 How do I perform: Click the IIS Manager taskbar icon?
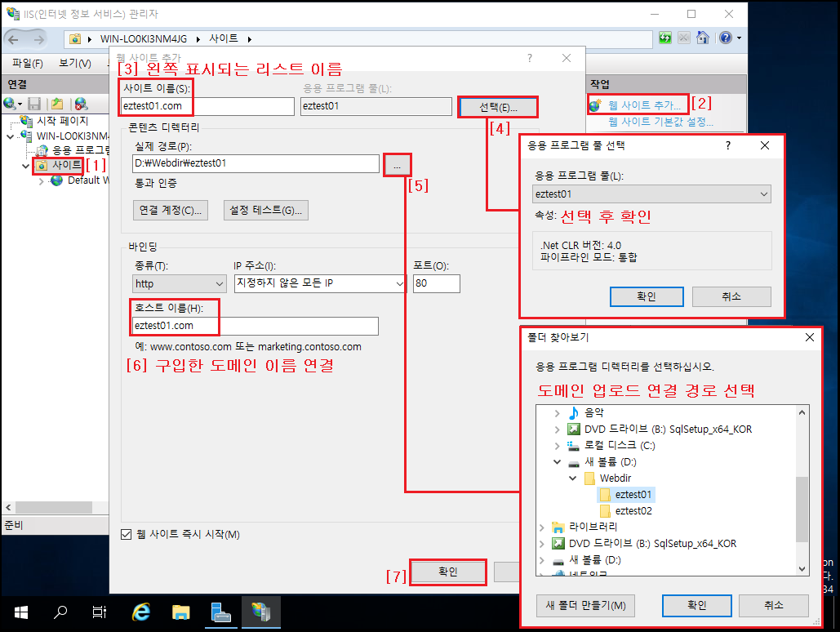tap(261, 612)
